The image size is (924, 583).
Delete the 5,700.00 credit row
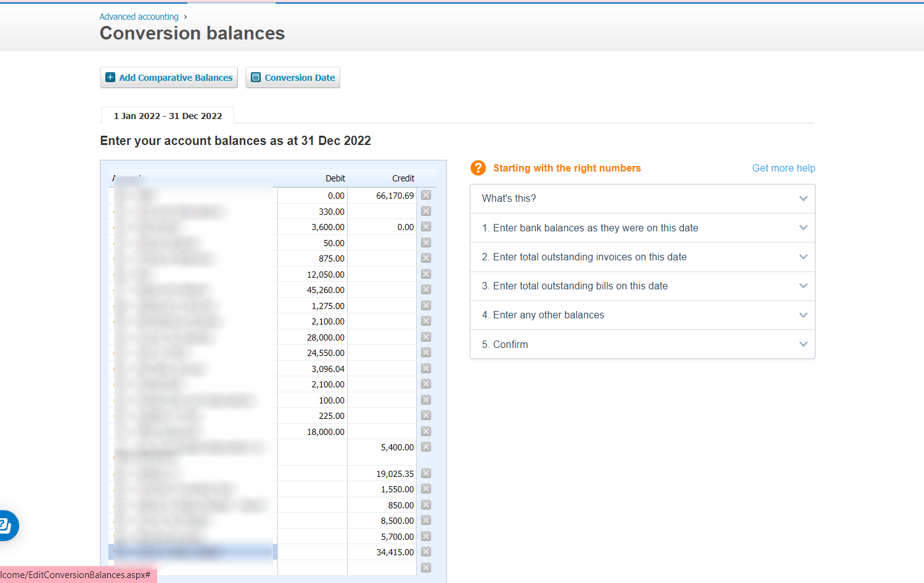[x=426, y=536]
